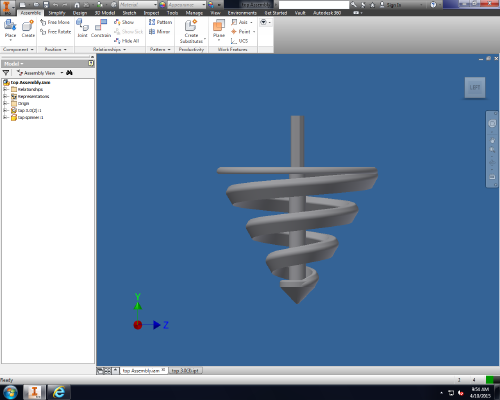
Task: Open browser filter funnel icon
Action: (x=6, y=73)
